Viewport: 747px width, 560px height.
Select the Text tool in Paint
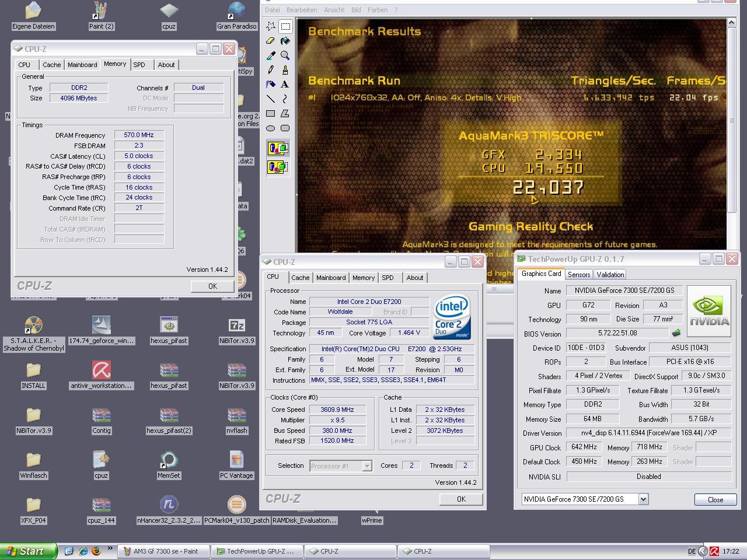285,85
